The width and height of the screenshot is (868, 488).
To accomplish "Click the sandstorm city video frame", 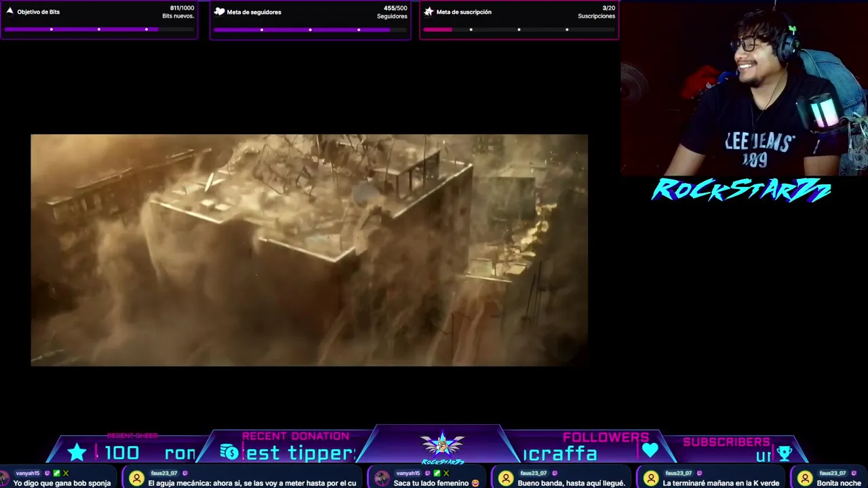I will click(309, 250).
